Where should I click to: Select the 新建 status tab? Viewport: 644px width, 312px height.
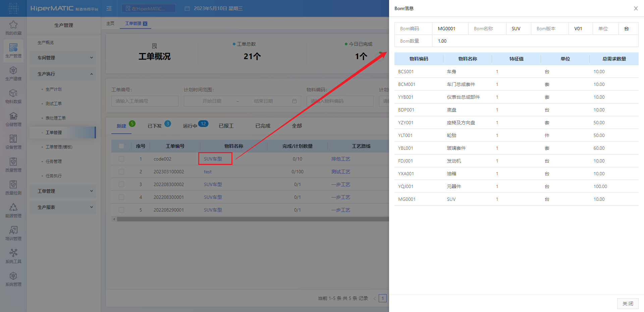click(x=121, y=126)
